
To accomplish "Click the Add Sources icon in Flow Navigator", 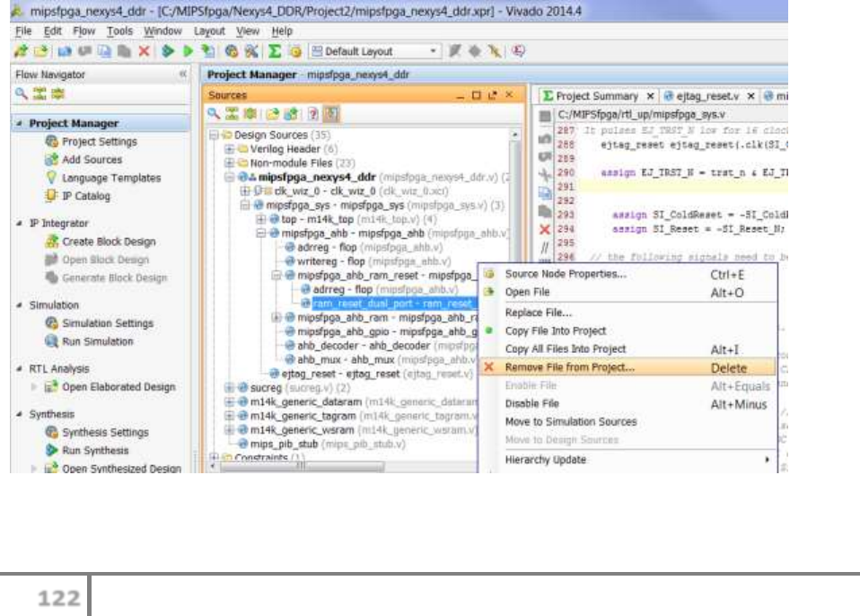I will point(52,160).
